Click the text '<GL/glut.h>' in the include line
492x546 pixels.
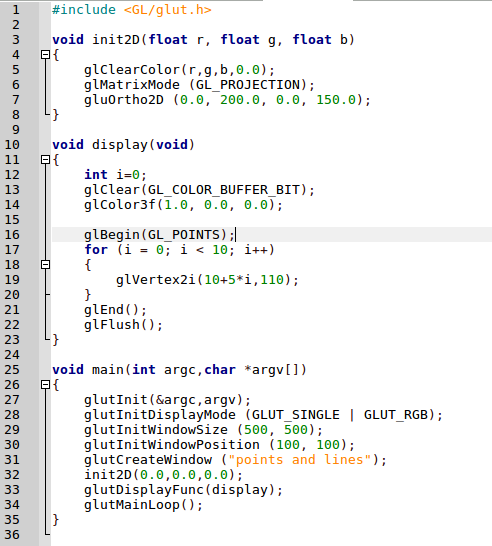click(167, 10)
